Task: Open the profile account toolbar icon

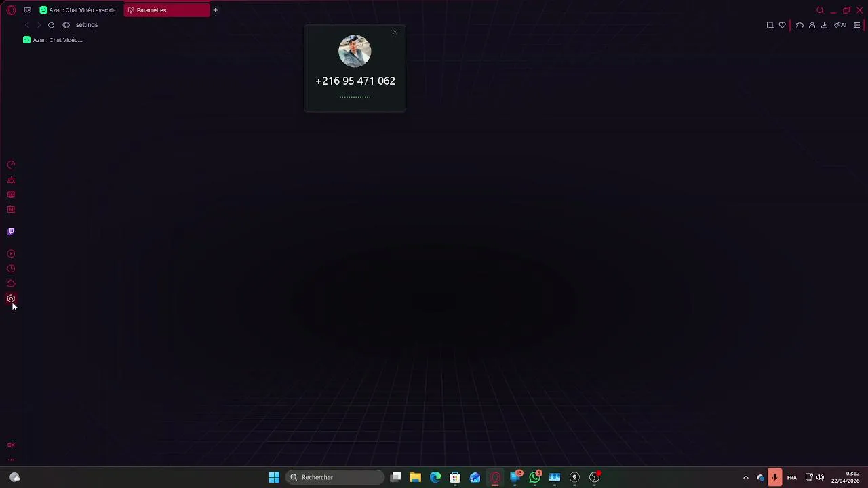Action: pos(812,25)
